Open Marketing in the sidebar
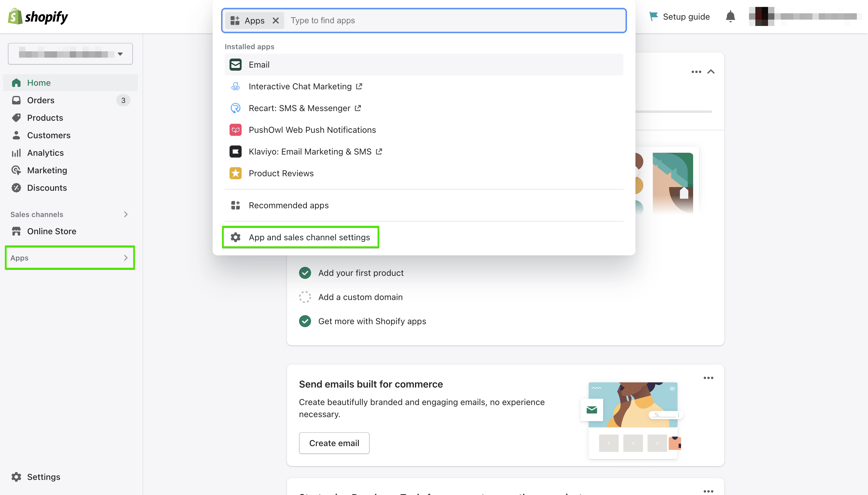 (x=70, y=170)
